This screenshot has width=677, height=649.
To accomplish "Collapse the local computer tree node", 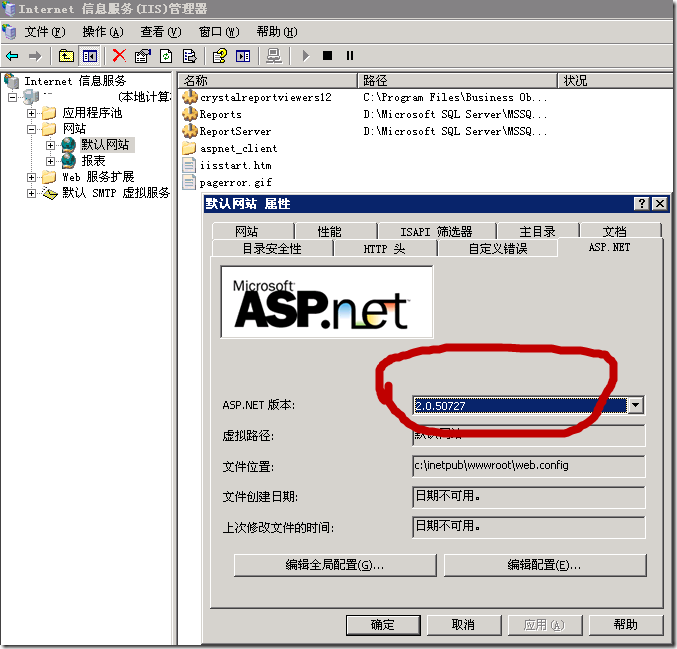I will (13, 97).
